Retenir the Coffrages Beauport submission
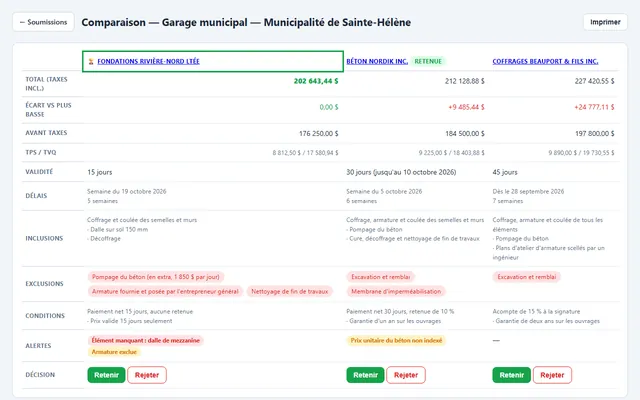Image resolution: width=640 pixels, height=400 pixels. (511, 375)
